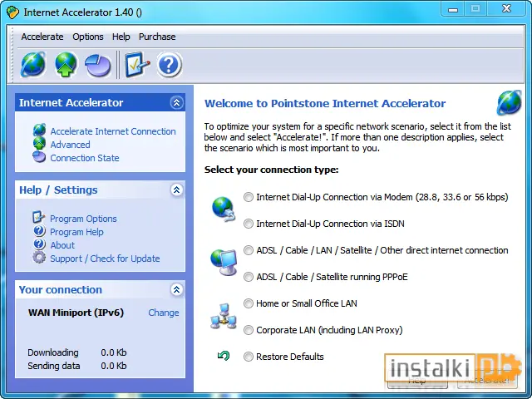The height and width of the screenshot is (399, 532).
Task: Open the Program Options link
Action: [83, 219]
